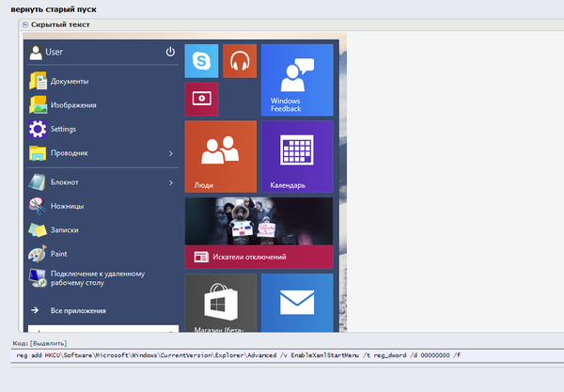Expand the Блокнот jump list arrow

[171, 182]
